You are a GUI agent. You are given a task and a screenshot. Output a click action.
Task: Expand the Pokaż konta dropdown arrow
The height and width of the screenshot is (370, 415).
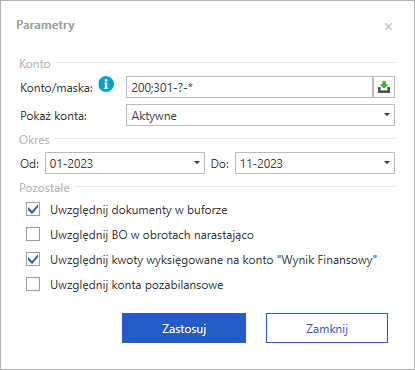387,115
